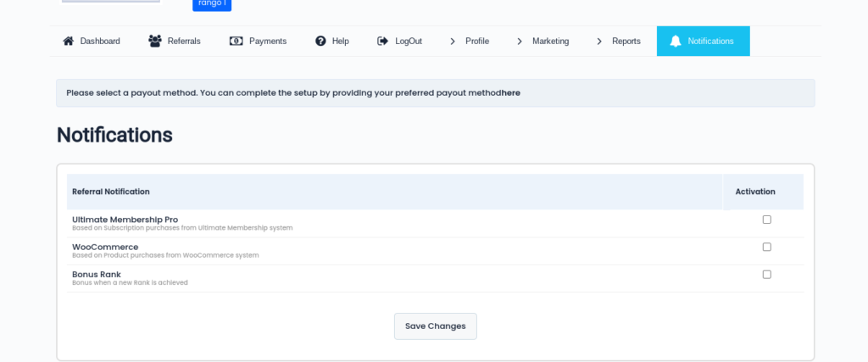Expand the Marketing chevron

520,41
